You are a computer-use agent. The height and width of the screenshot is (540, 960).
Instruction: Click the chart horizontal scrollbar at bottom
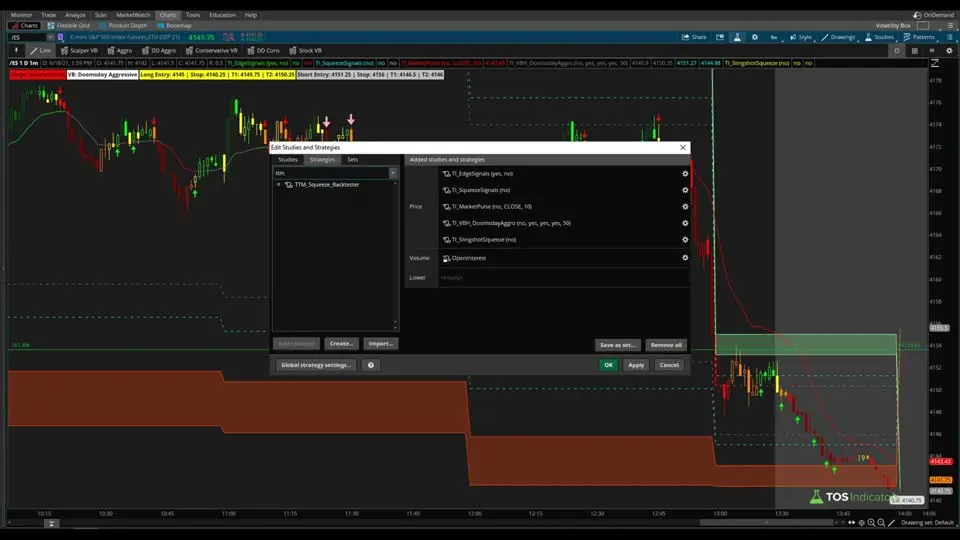point(766,523)
